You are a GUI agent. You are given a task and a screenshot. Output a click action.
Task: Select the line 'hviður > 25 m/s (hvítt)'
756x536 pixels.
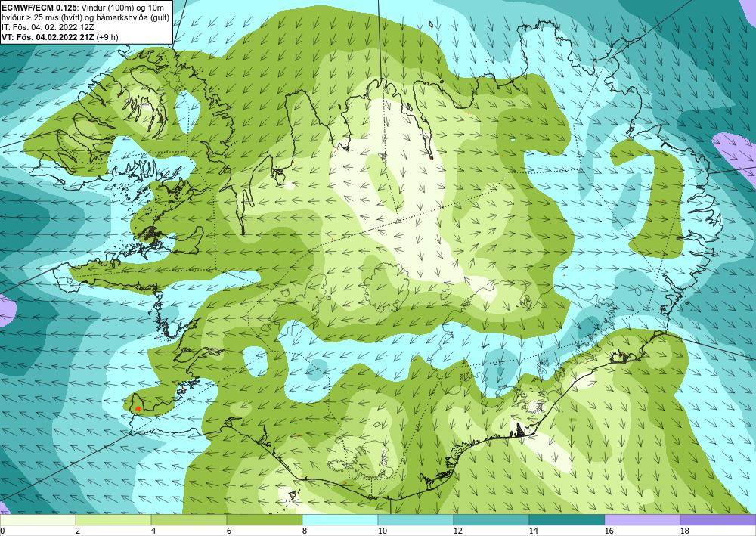86,17
